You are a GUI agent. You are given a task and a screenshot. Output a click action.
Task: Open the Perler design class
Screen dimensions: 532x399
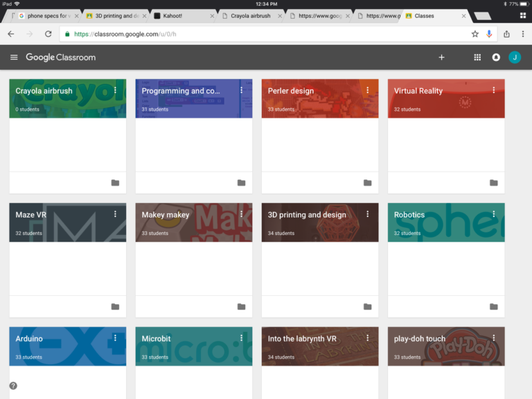(291, 91)
